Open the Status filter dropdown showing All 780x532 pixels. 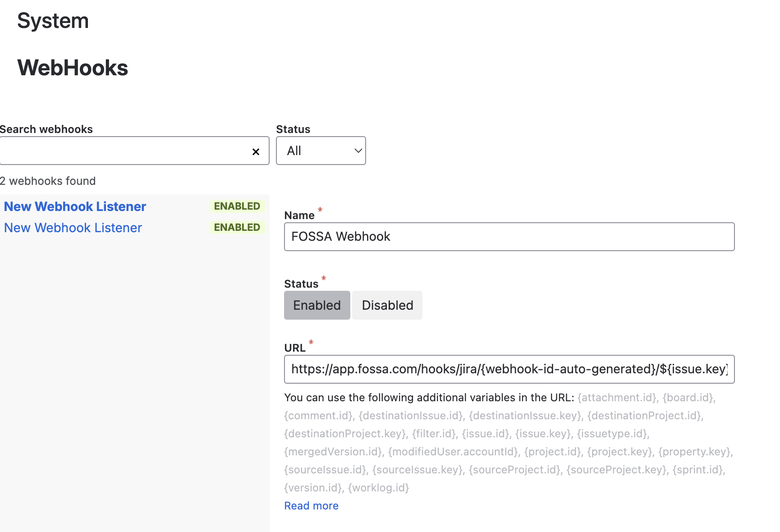(321, 151)
